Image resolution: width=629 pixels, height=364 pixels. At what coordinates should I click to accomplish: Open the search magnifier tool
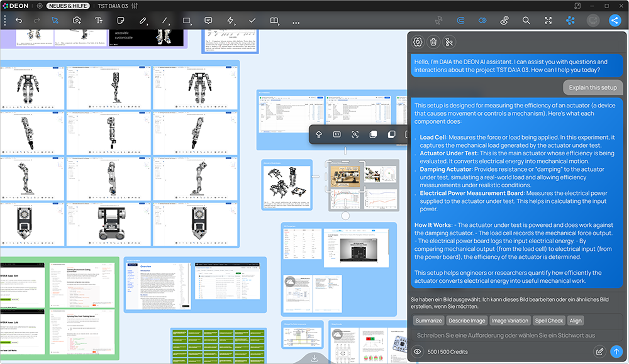pyautogui.click(x=526, y=21)
